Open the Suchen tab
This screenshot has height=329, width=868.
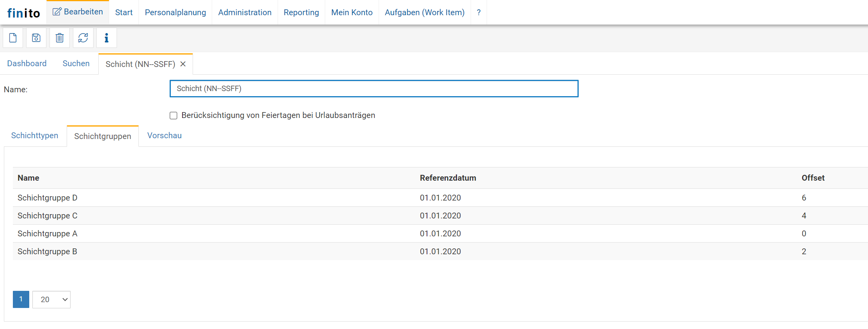[x=76, y=63]
